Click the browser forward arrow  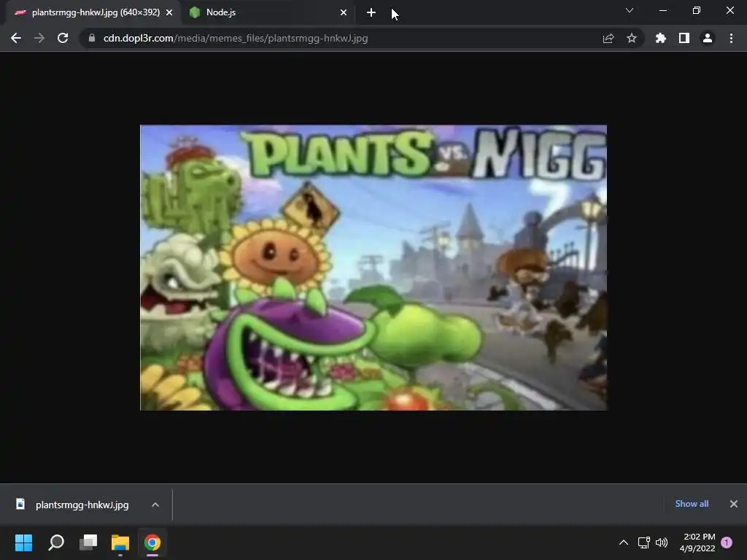(39, 38)
